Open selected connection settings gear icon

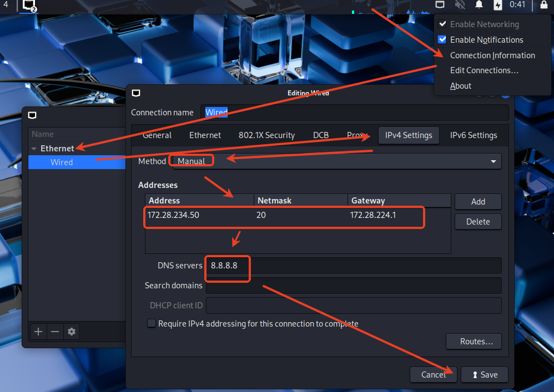[72, 332]
